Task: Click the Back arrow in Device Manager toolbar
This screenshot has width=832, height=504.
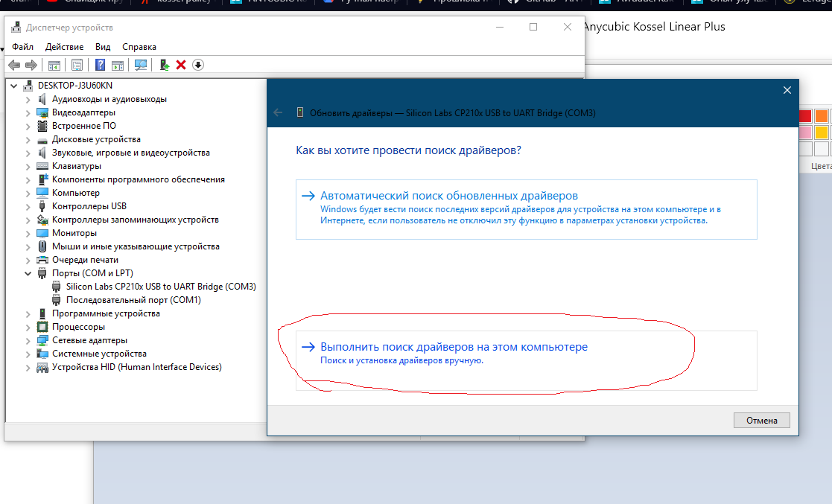Action: pos(14,65)
